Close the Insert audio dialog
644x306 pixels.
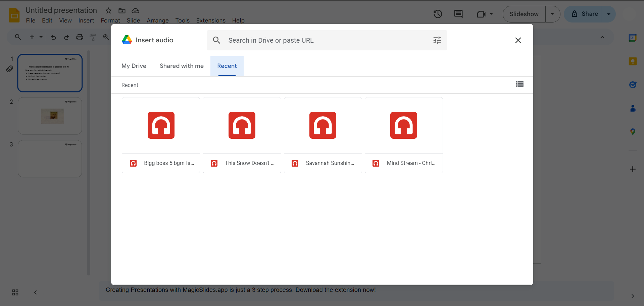(518, 40)
